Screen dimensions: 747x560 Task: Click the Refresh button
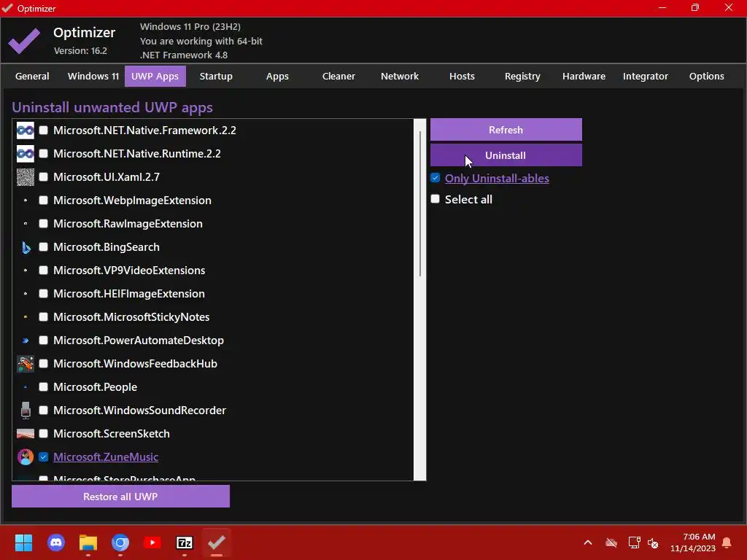pyautogui.click(x=506, y=130)
